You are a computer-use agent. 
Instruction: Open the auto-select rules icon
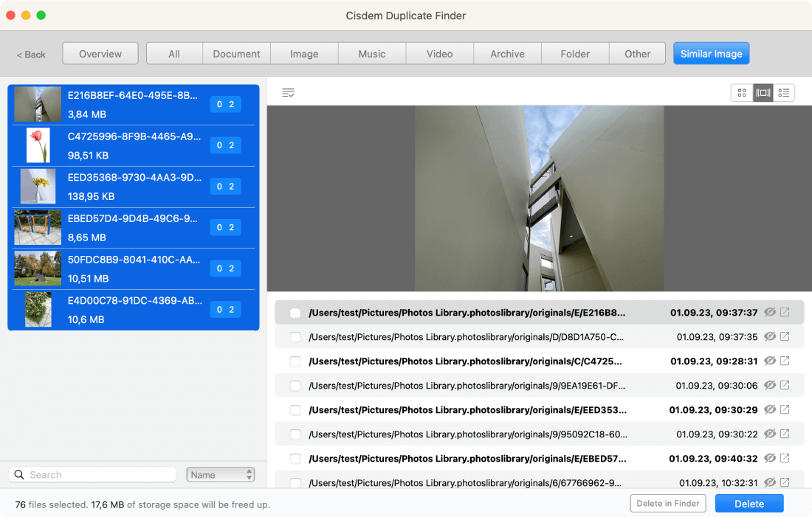pyautogui.click(x=288, y=93)
